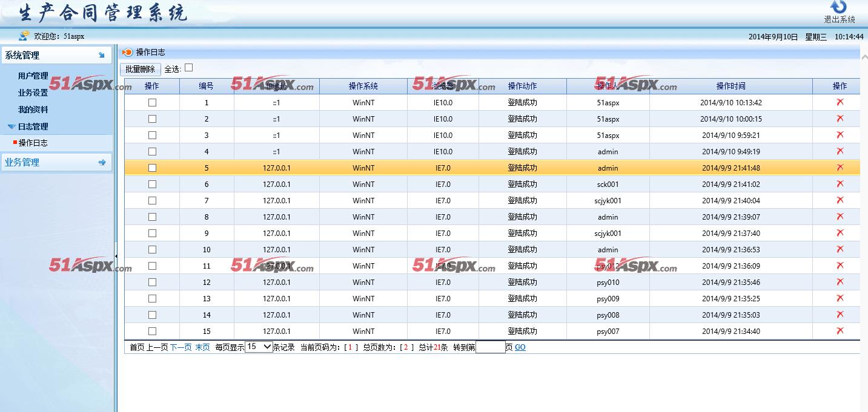This screenshot has width=868, height=412.
Task: Open 我的资料 menu item
Action: [x=33, y=110]
